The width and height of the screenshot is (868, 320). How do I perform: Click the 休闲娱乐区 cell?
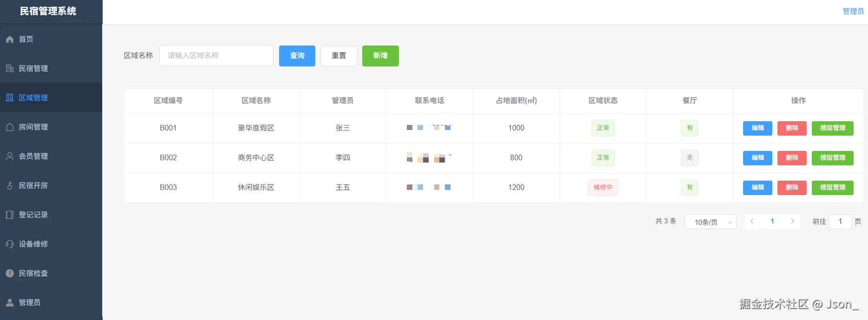256,188
